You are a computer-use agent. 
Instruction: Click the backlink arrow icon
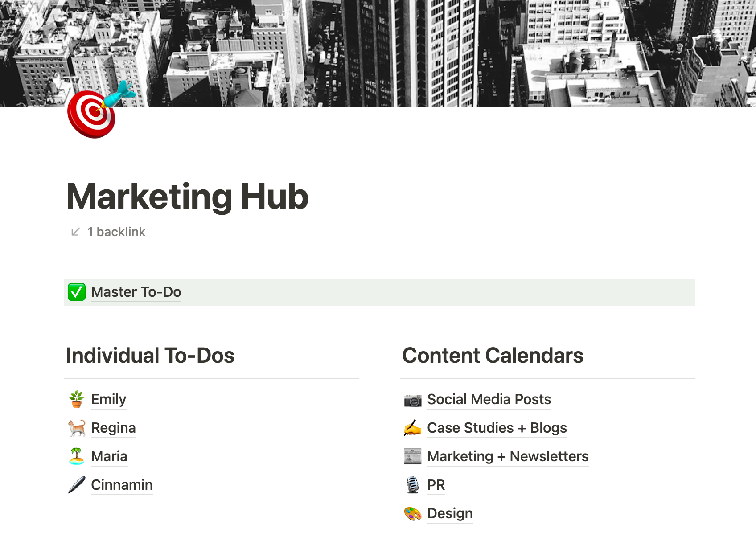tap(75, 232)
